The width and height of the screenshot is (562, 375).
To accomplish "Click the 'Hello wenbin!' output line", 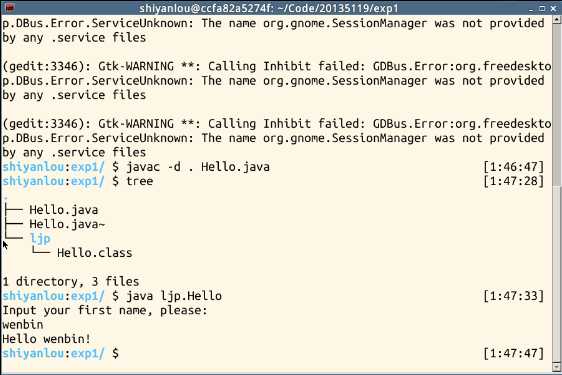I will pyautogui.click(x=46, y=339).
